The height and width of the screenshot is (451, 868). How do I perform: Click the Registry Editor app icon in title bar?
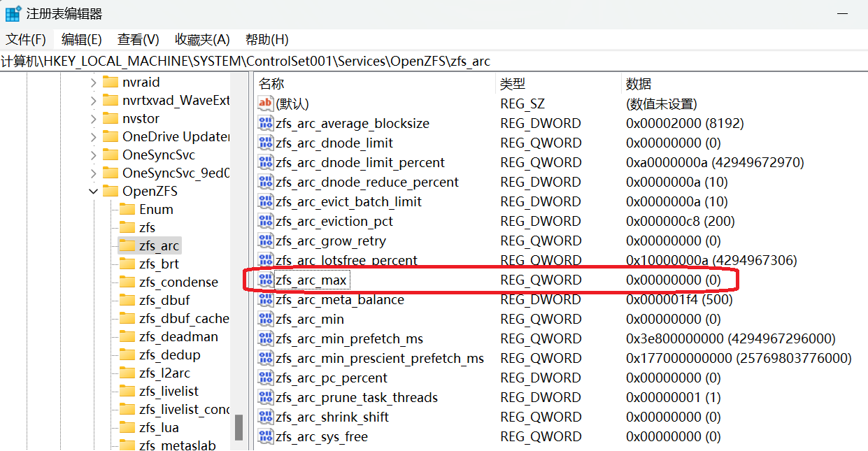point(13,13)
